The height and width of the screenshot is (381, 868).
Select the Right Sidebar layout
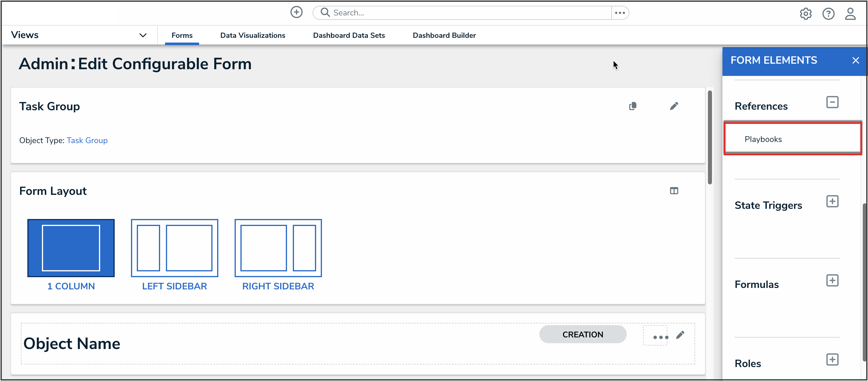coord(278,248)
